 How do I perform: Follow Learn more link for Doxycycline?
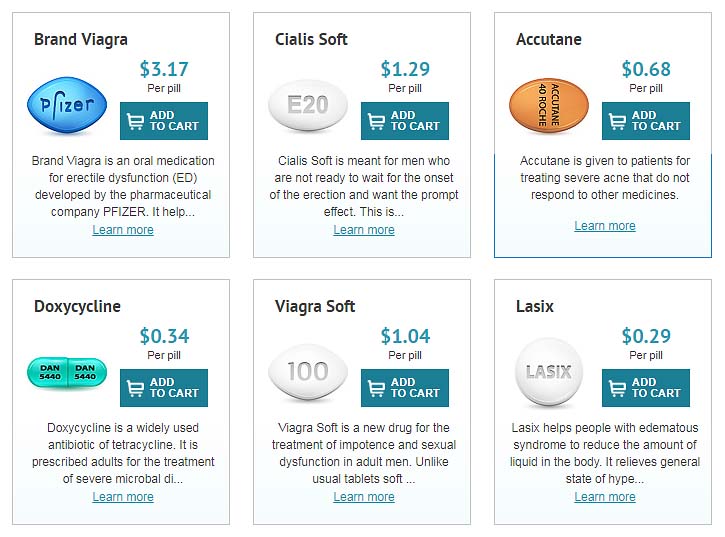click(123, 497)
